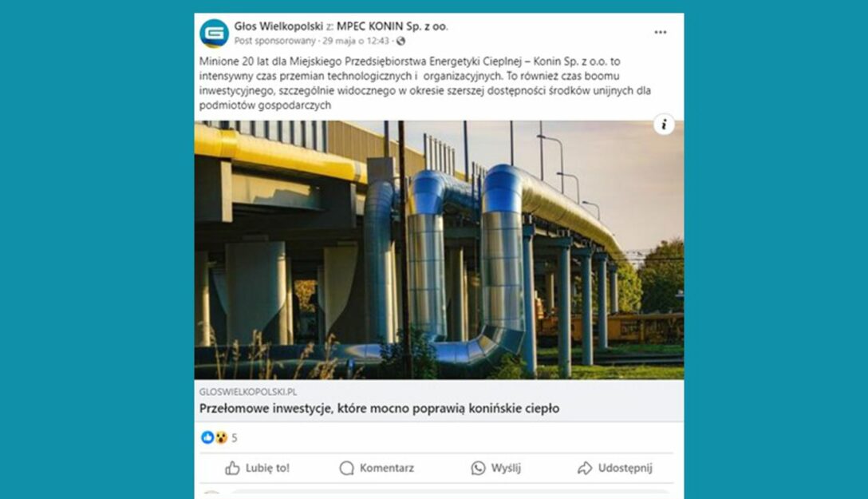Open the MPEC KONIN Sp. z oo. link
The height and width of the screenshot is (499, 868).
click(x=393, y=26)
